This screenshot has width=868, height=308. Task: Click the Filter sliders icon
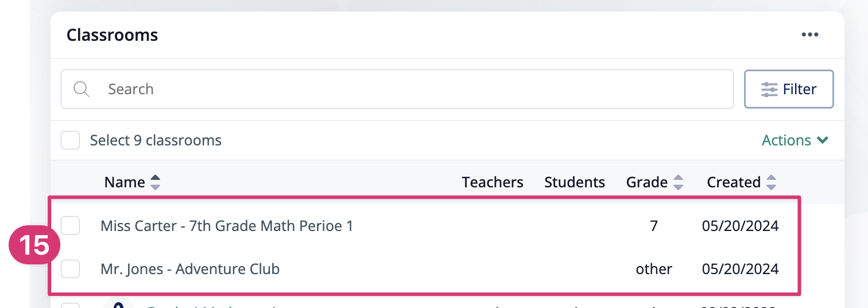tap(769, 90)
